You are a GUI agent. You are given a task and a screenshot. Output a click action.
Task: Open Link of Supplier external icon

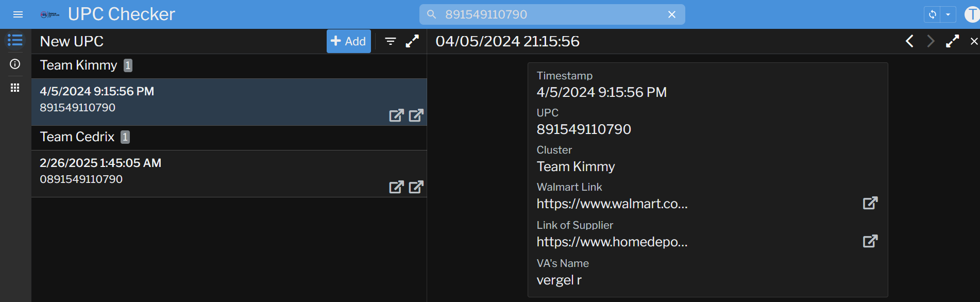(870, 241)
